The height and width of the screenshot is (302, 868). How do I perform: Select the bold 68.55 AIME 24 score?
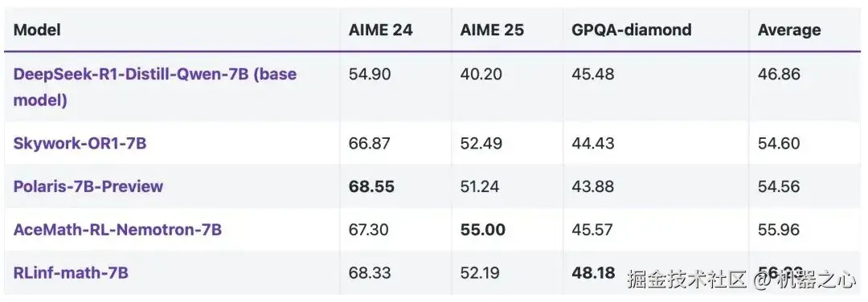(371, 186)
